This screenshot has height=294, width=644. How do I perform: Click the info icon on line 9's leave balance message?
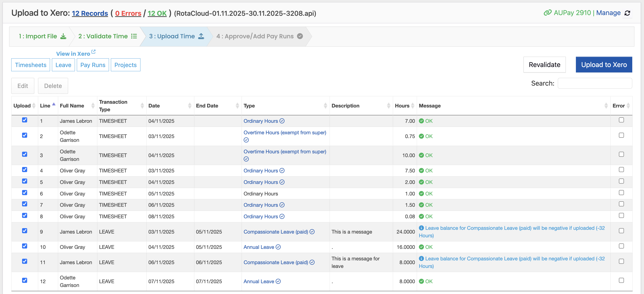[422, 228]
